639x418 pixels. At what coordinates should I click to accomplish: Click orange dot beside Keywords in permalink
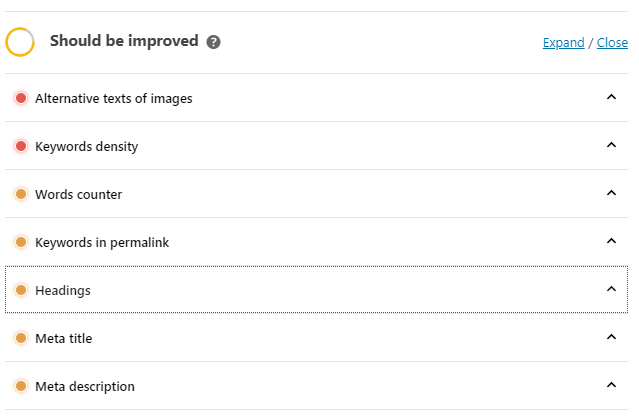pos(21,242)
